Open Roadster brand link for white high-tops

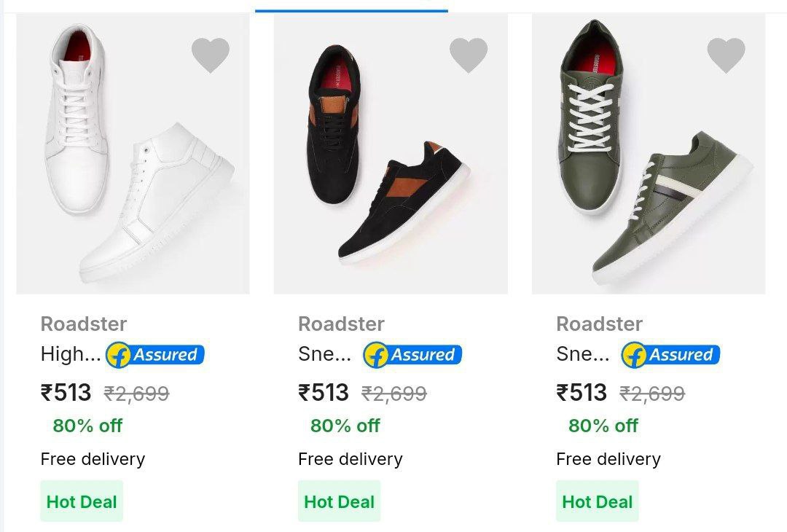tap(84, 324)
